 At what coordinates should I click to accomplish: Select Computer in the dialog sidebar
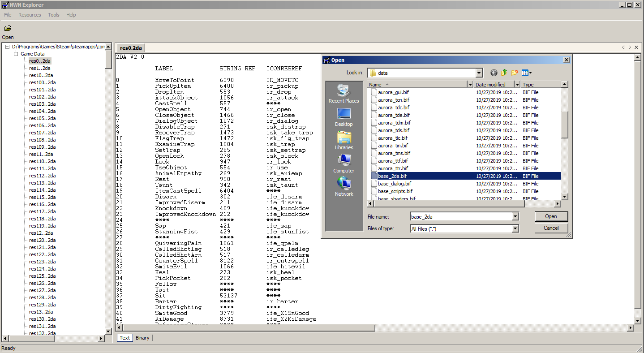click(x=344, y=164)
